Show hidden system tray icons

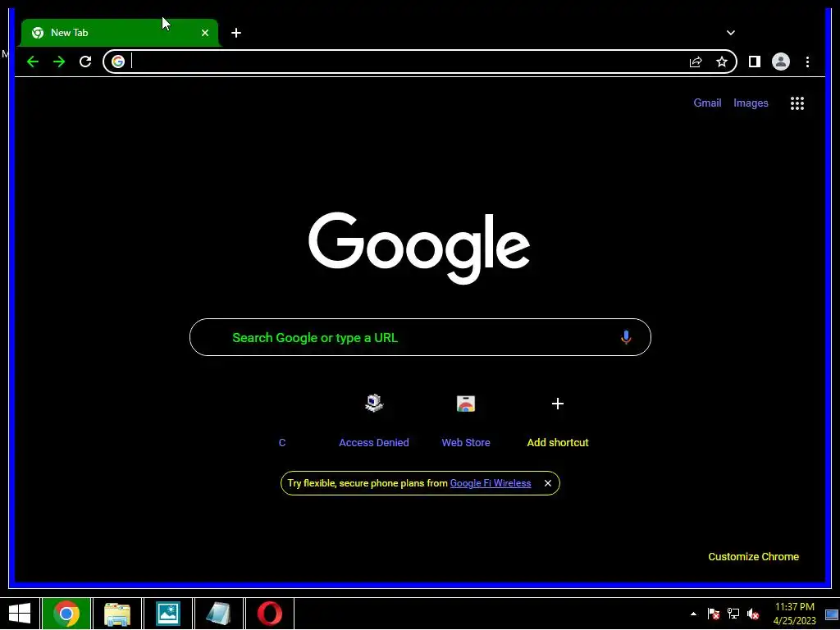click(x=693, y=614)
